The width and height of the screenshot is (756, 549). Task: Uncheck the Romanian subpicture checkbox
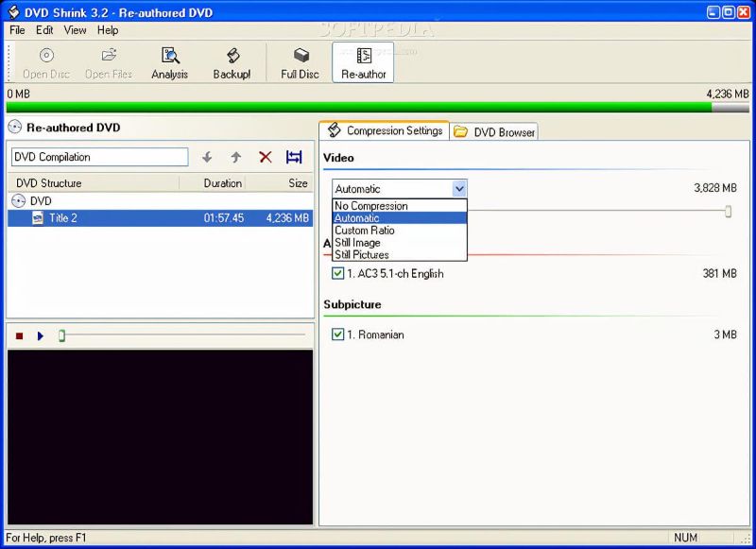338,335
